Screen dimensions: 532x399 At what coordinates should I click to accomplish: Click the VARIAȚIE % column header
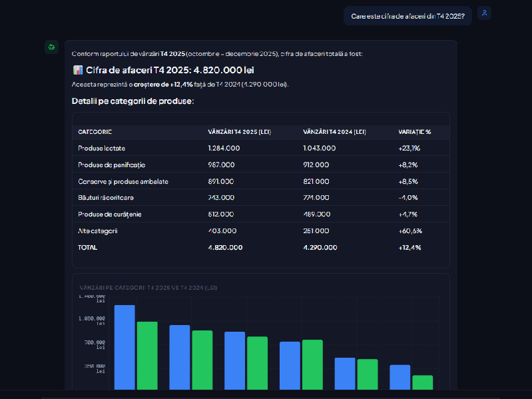pos(414,132)
